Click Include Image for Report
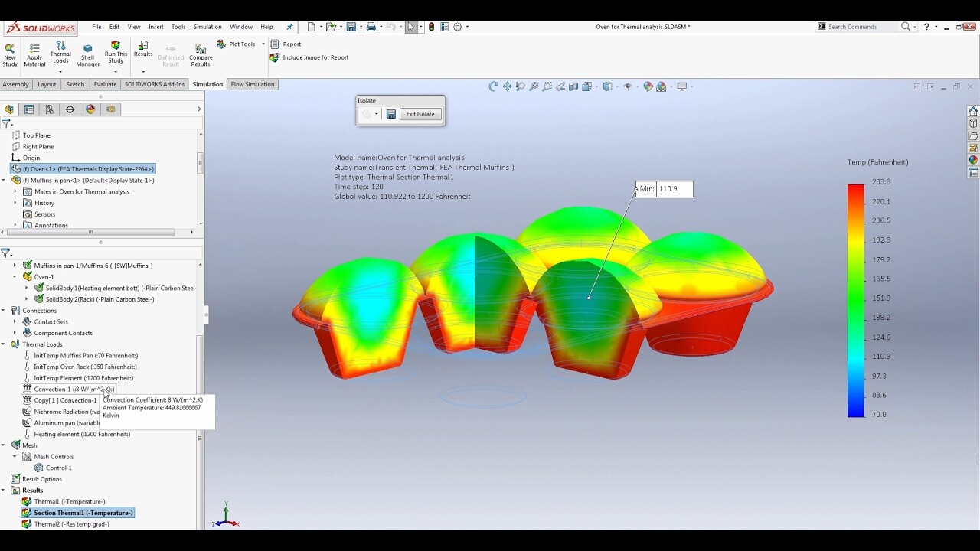 (x=309, y=57)
